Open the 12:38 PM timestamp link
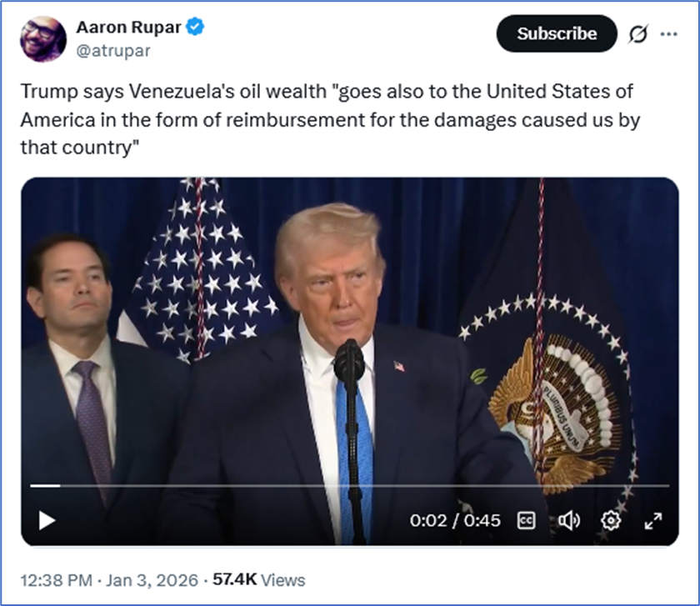This screenshot has width=700, height=606. pyautogui.click(x=57, y=580)
